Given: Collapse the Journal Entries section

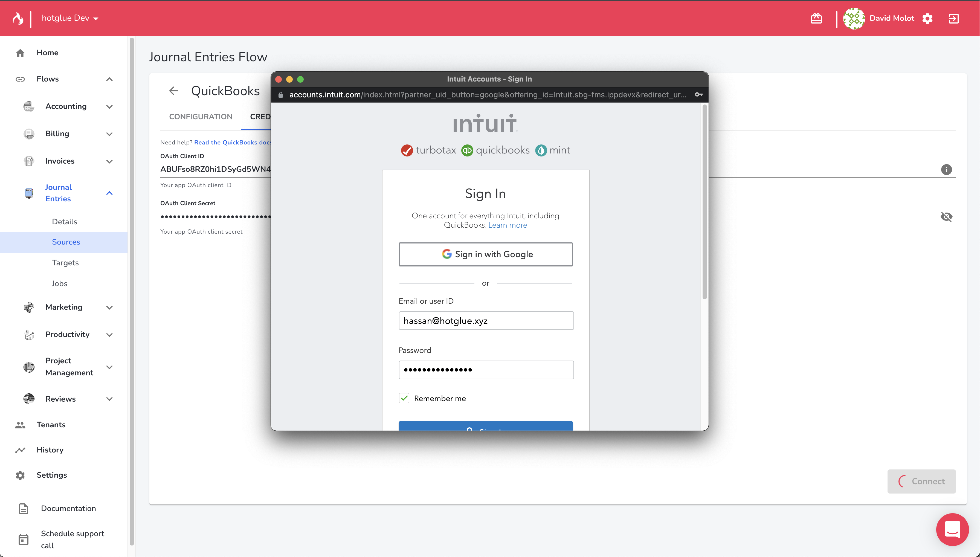Looking at the screenshot, I should tap(109, 193).
